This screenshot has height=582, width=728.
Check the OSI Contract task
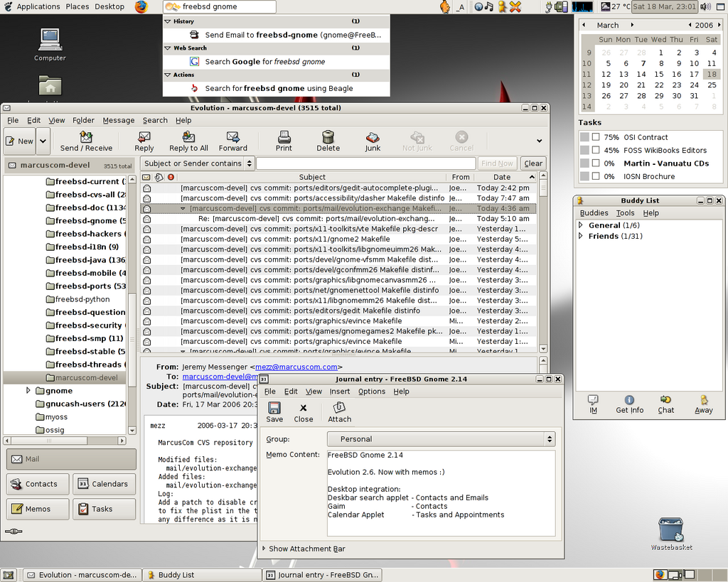596,137
